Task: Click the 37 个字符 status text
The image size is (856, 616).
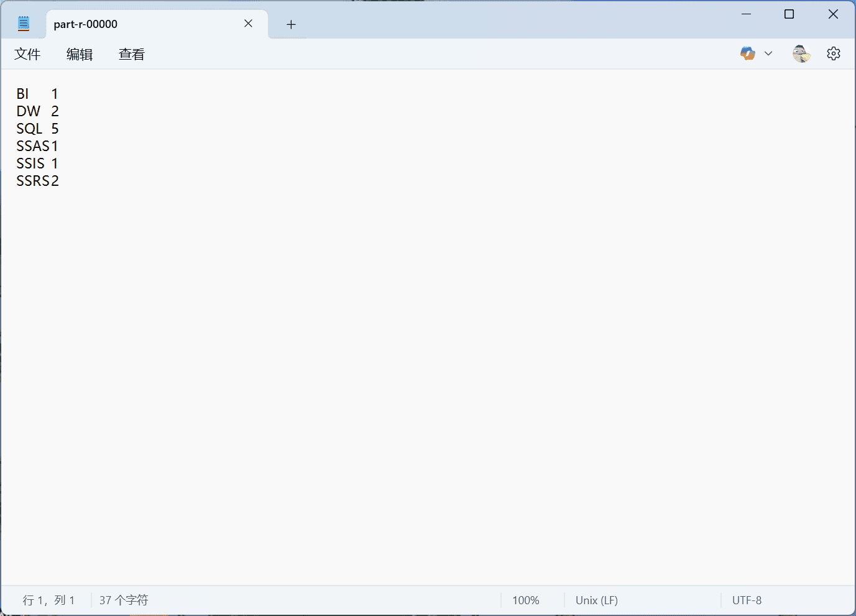Action: (124, 600)
